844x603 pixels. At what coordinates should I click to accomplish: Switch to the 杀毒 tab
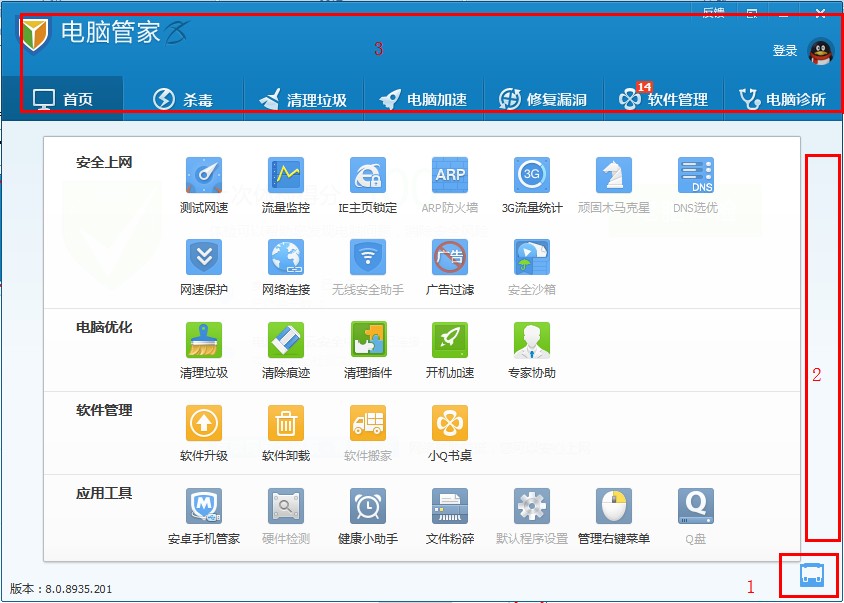tap(183, 99)
